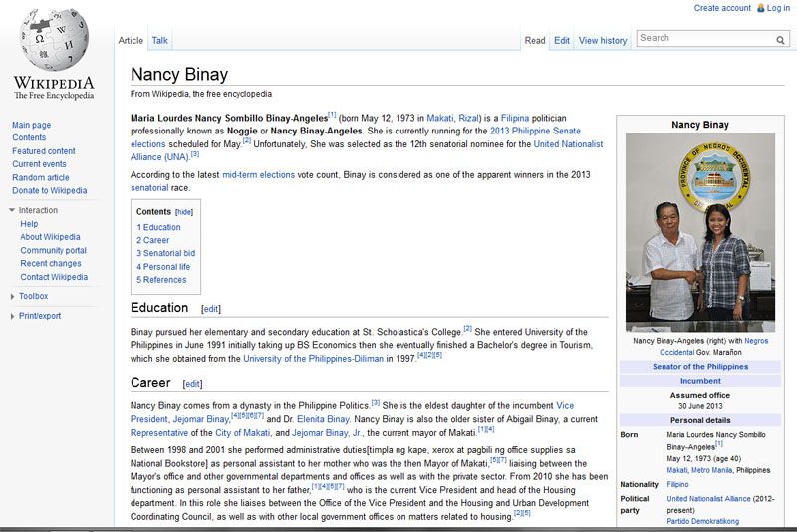Expand the Toolbox sidebar section
The image size is (797, 532).
[12, 296]
